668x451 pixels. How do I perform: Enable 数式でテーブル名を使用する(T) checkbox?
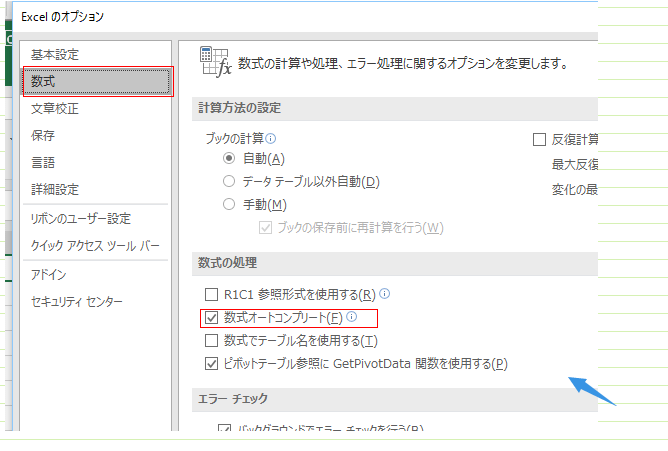point(211,341)
